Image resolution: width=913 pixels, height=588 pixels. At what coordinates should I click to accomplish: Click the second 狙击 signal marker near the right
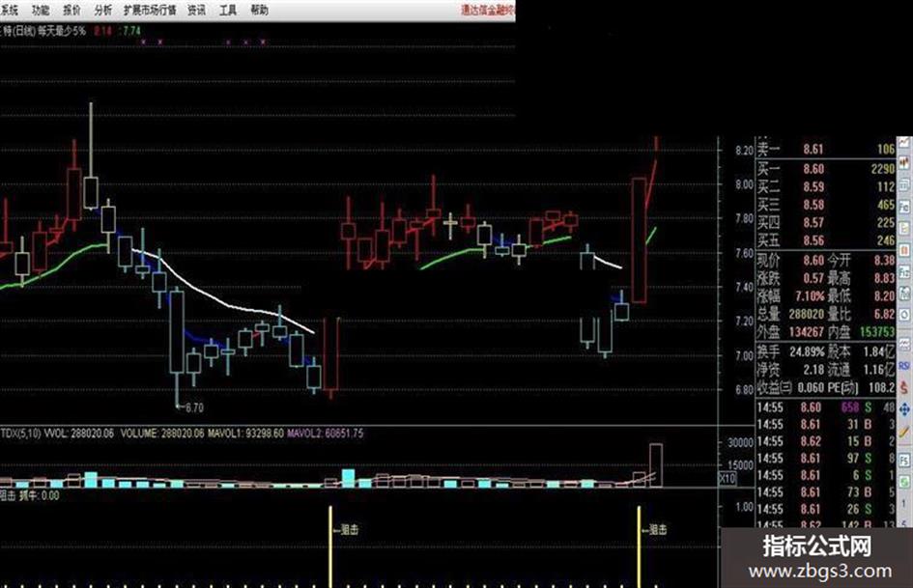pos(654,530)
